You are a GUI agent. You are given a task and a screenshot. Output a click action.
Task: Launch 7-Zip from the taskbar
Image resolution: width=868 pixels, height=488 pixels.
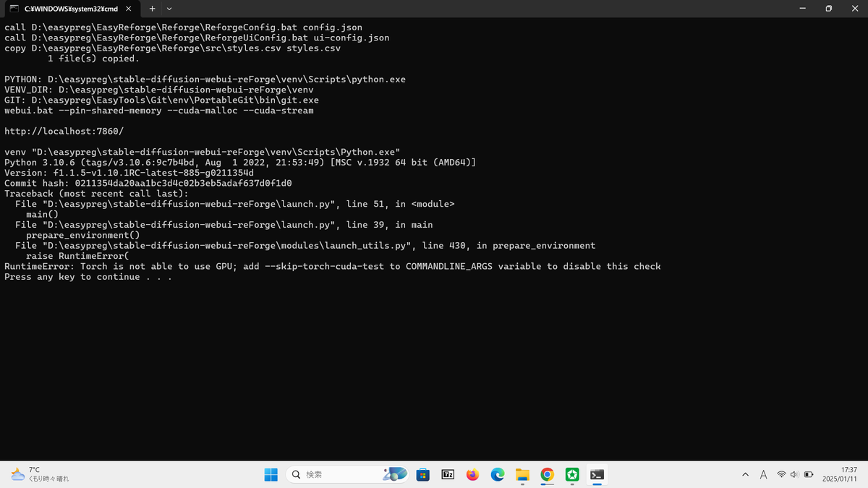(x=448, y=474)
